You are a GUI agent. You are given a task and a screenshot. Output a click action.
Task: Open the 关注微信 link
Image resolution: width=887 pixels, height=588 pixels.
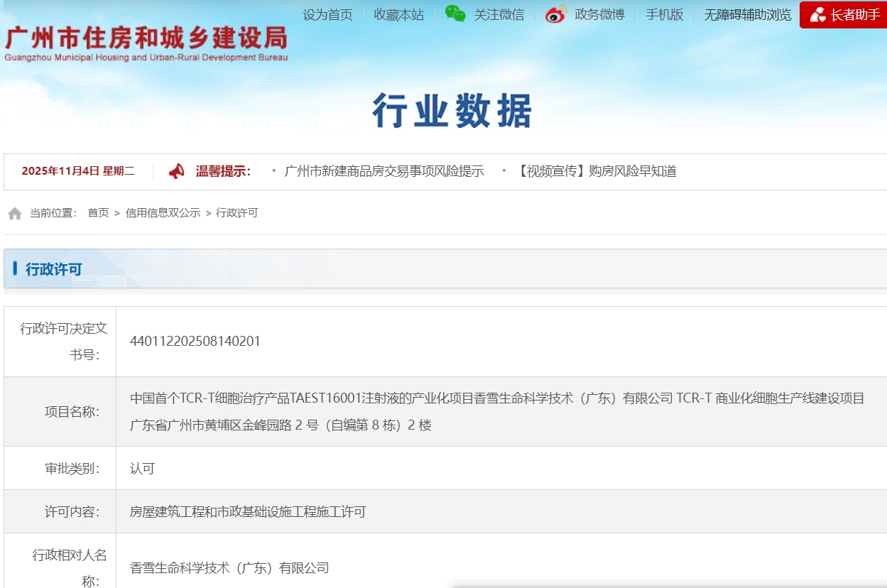point(499,15)
